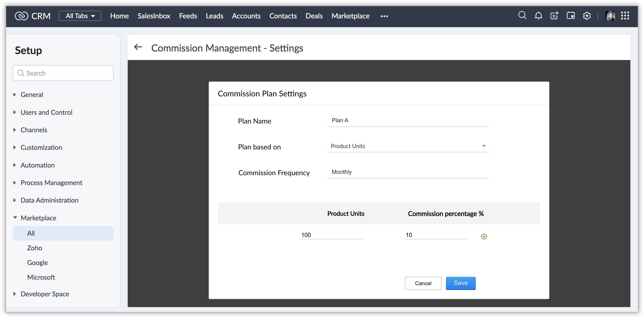Collapse the Marketplace section in sidebar
The width and height of the screenshot is (644, 318).
[38, 218]
